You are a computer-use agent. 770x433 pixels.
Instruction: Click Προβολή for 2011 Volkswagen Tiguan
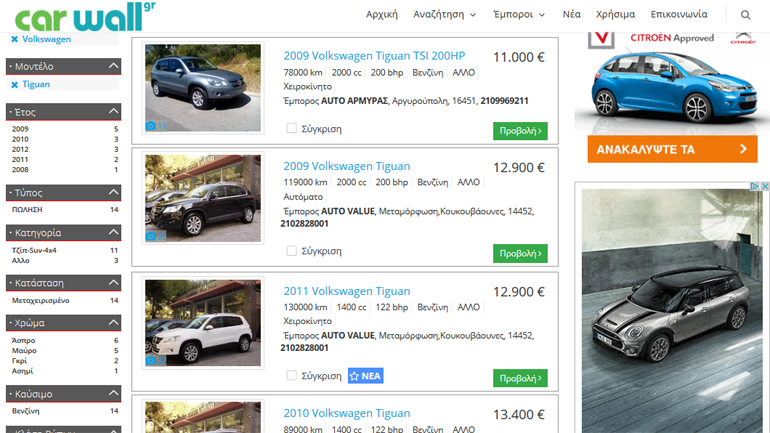point(520,379)
